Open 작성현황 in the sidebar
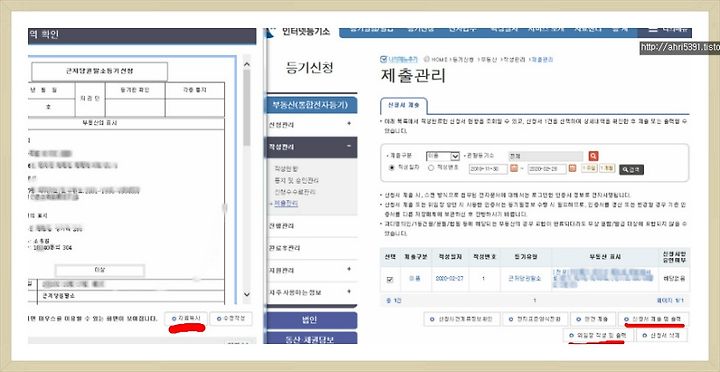Viewport: 720px width, 372px height. click(x=287, y=169)
